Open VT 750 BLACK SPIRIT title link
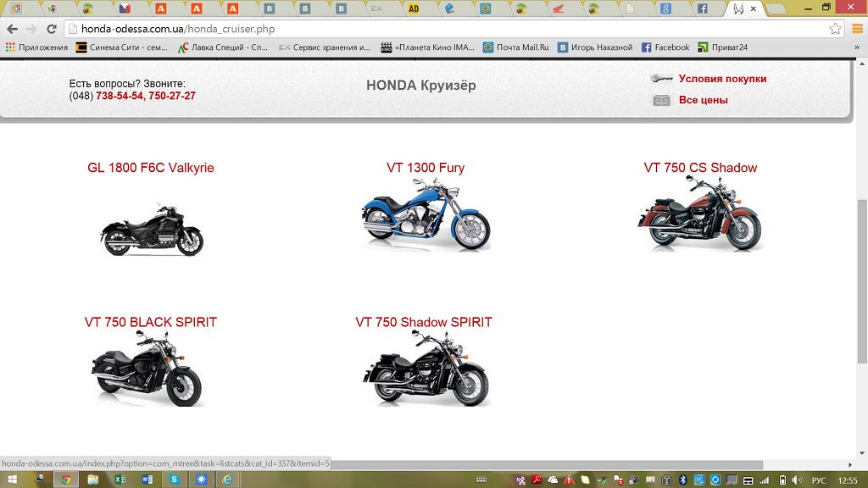Screen dimensions: 868x488 151,322
